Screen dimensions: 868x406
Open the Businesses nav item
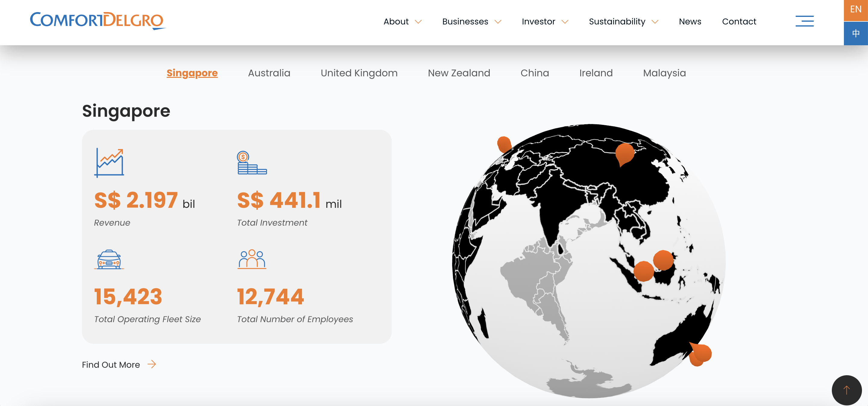point(465,22)
